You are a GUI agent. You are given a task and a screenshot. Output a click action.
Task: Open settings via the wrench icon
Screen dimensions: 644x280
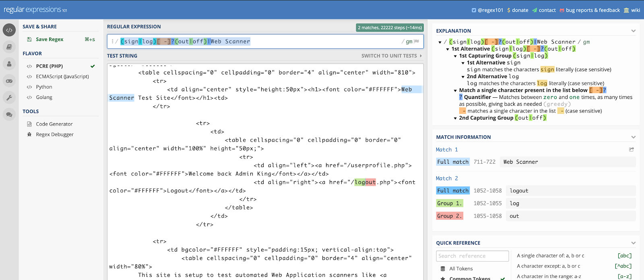click(x=9, y=98)
